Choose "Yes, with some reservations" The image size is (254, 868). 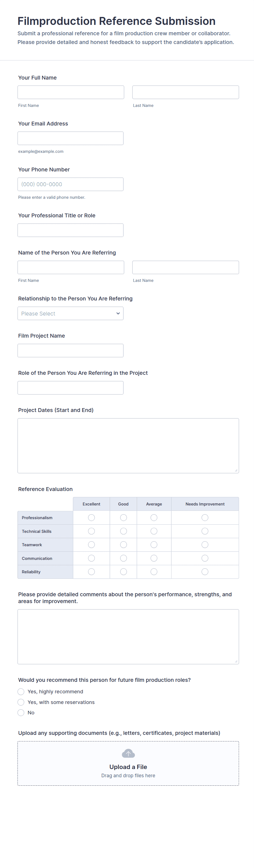coord(21,702)
